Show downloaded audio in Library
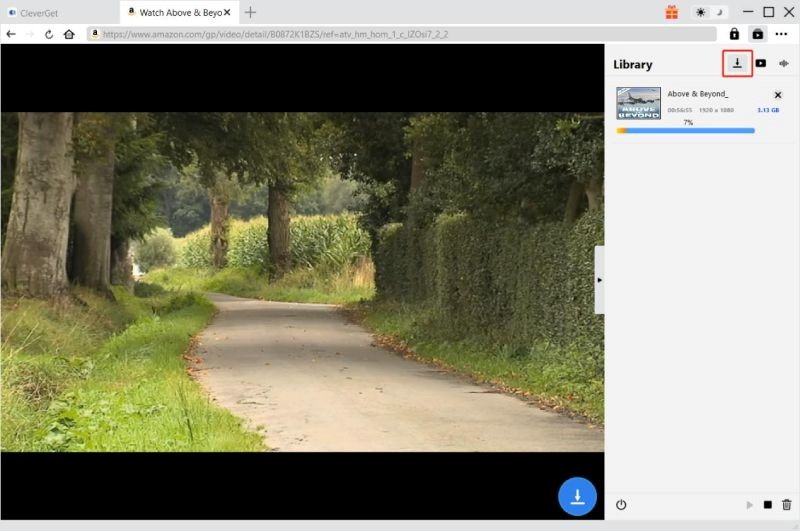Screen dimensions: 800x531 784,63
